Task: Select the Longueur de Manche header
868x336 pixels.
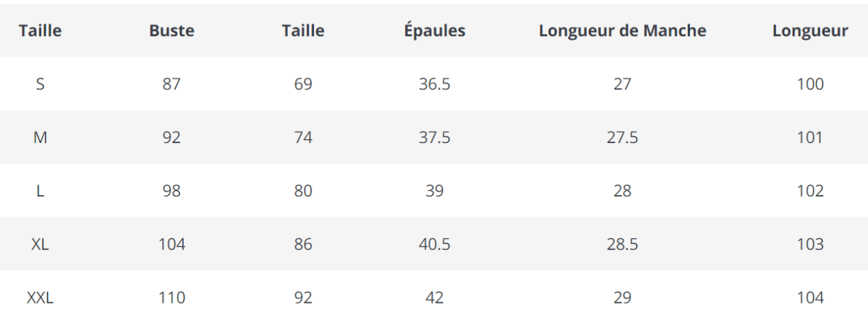Action: (622, 30)
